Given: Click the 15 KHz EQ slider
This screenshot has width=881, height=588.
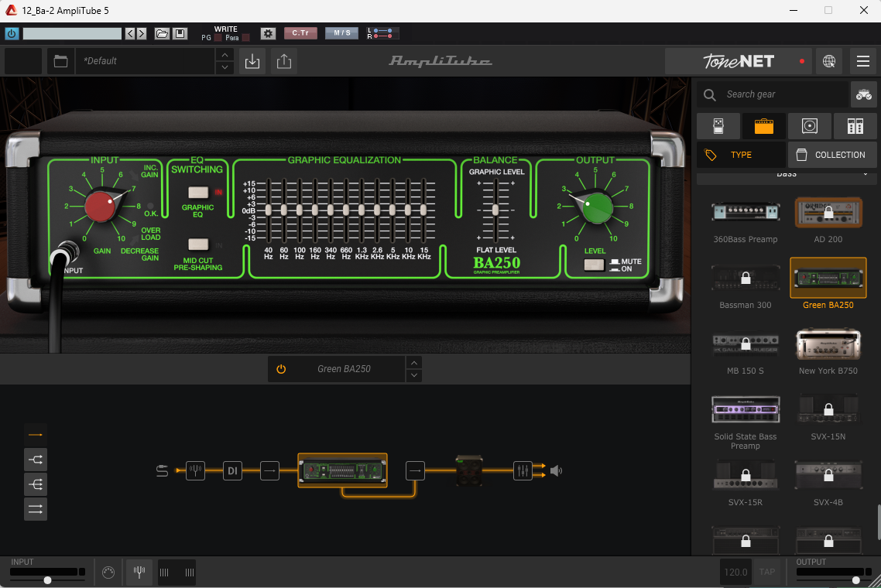Looking at the screenshot, I should pyautogui.click(x=423, y=210).
